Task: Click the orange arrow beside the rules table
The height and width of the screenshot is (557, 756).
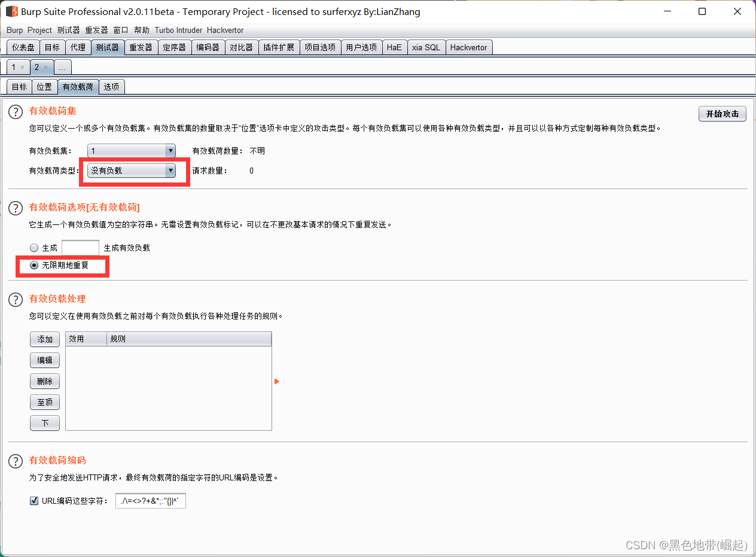Action: [x=277, y=382]
